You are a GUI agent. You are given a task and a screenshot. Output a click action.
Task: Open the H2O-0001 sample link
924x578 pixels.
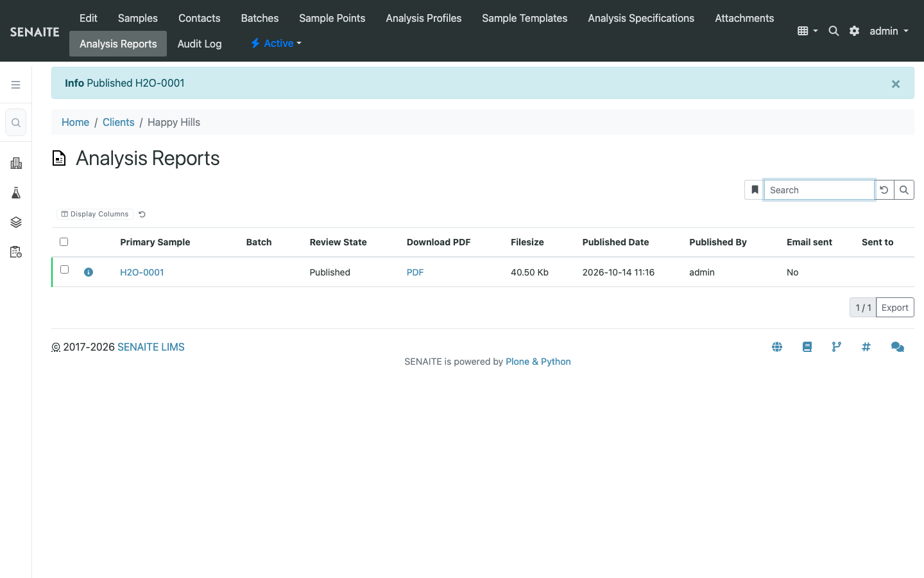[x=142, y=272]
